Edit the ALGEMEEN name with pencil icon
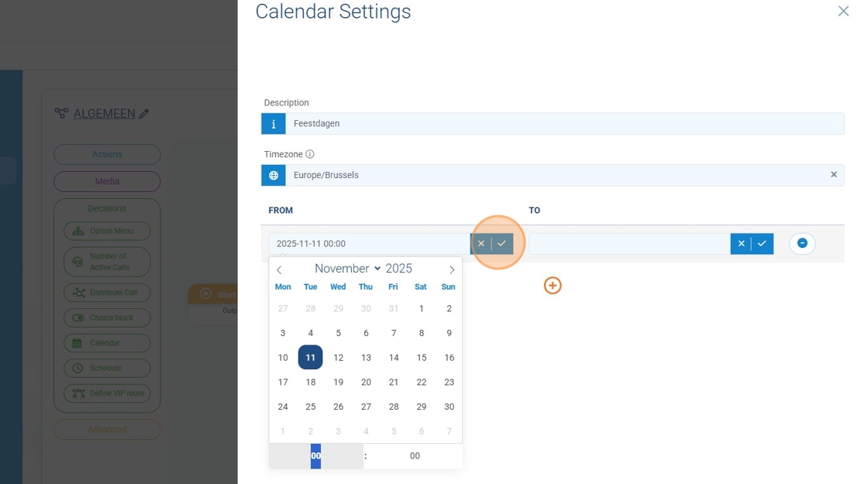This screenshot has height=484, width=868. (x=143, y=114)
